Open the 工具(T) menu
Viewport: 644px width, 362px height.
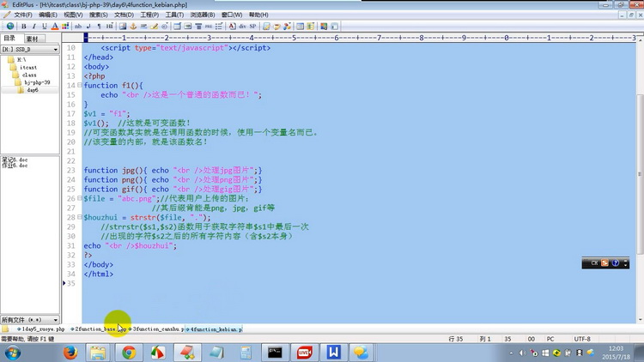click(x=174, y=15)
